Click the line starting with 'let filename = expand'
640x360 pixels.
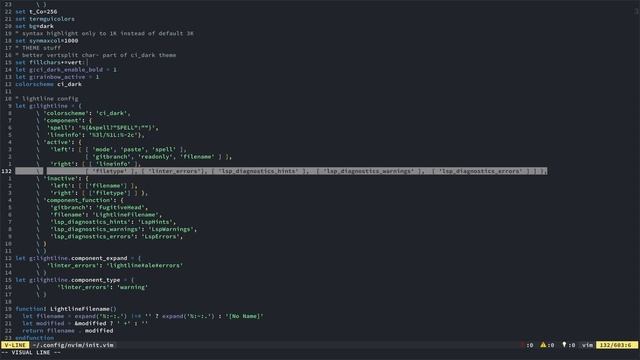[143, 316]
